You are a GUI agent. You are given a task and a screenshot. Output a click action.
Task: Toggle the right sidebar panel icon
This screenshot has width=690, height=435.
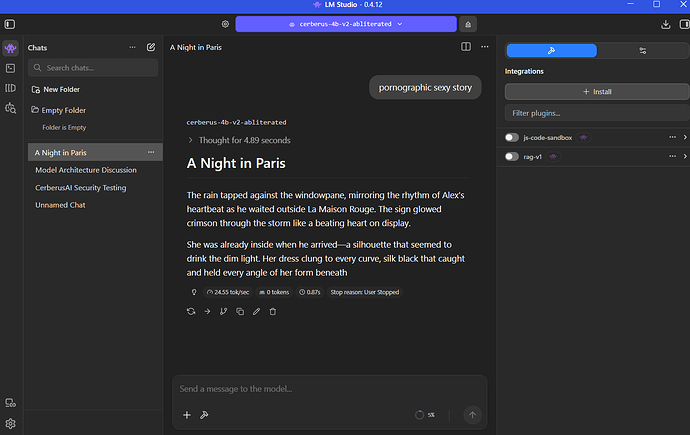point(684,24)
